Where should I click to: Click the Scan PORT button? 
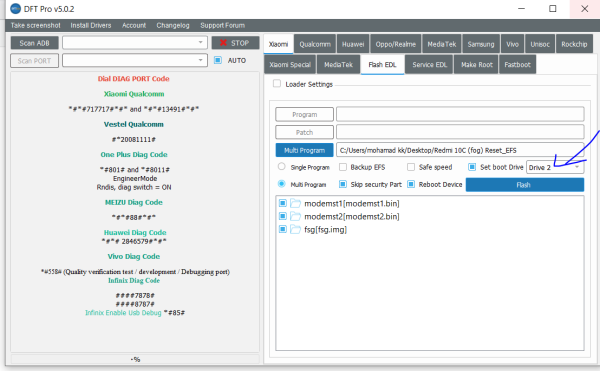click(34, 60)
